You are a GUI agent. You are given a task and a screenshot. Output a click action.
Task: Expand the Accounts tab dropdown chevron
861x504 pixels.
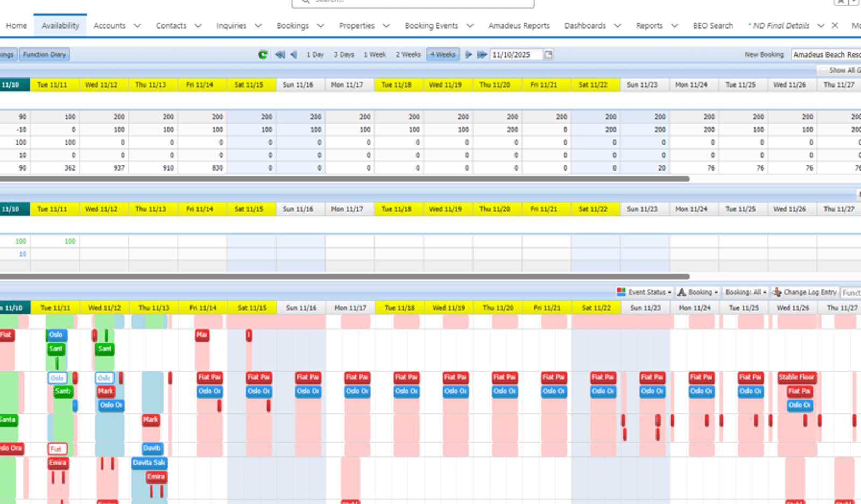[137, 25]
